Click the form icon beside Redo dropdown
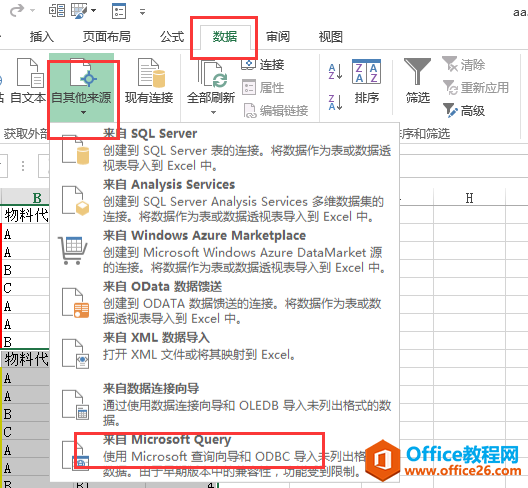The height and width of the screenshot is (488, 528). point(57,11)
